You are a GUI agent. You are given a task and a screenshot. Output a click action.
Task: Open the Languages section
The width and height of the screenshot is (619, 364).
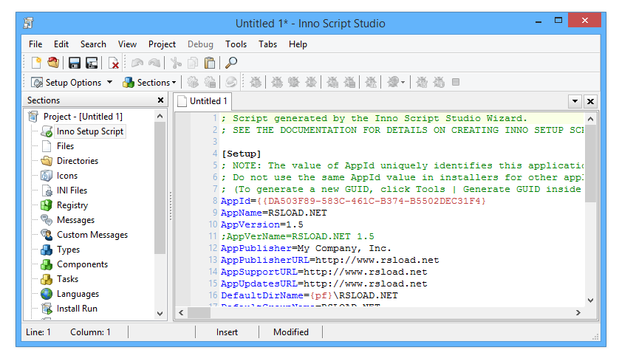78,294
